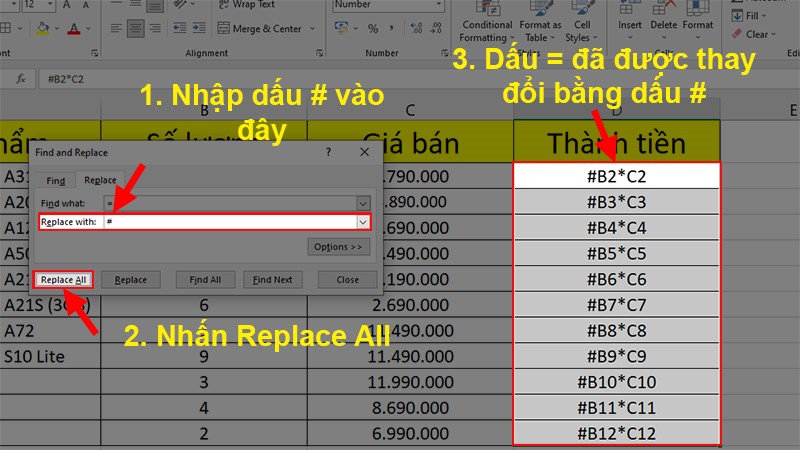Click the S10 Lite cell
This screenshot has height=450, width=800.
click(x=50, y=356)
